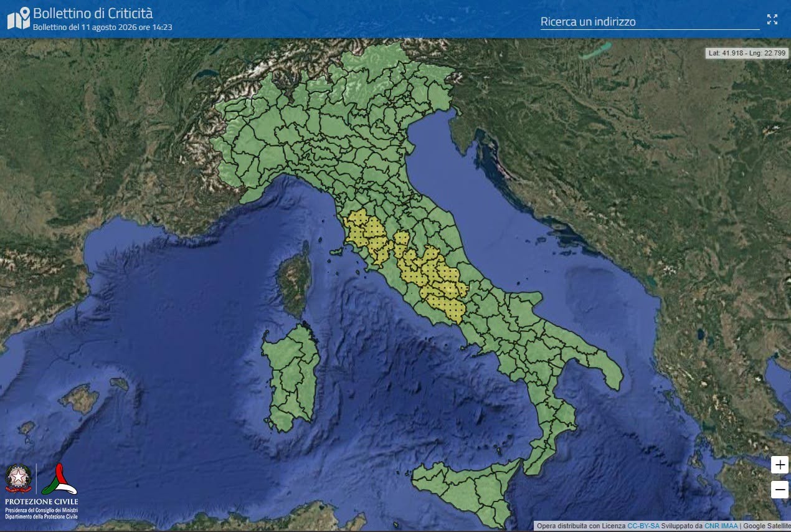Open the CC-BY-SA license link
The width and height of the screenshot is (791, 532).
pyautogui.click(x=643, y=526)
